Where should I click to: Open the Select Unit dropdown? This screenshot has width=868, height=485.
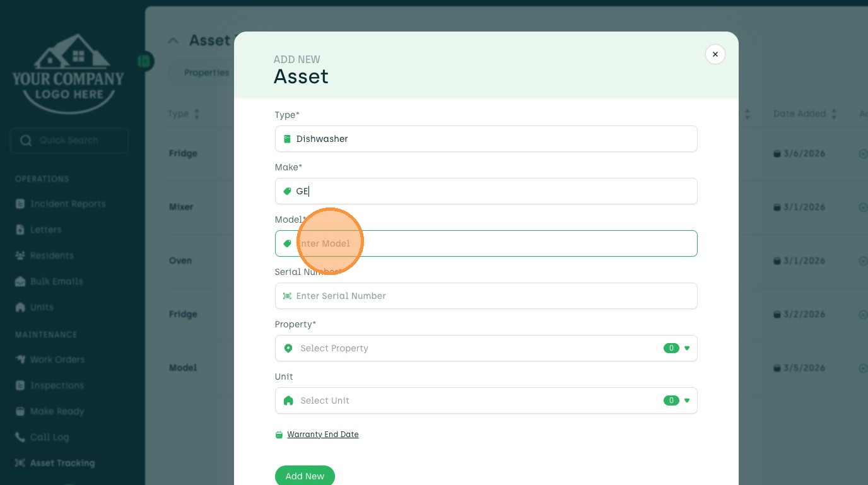[x=486, y=400]
